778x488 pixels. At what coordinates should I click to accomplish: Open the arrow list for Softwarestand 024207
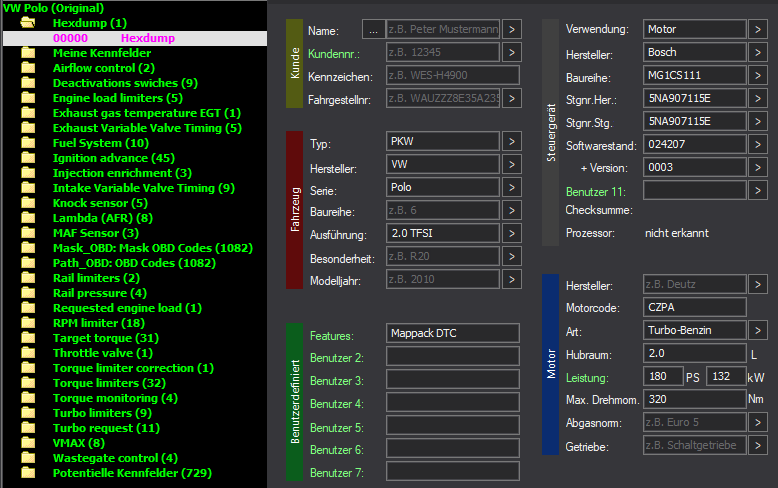pyautogui.click(x=758, y=145)
